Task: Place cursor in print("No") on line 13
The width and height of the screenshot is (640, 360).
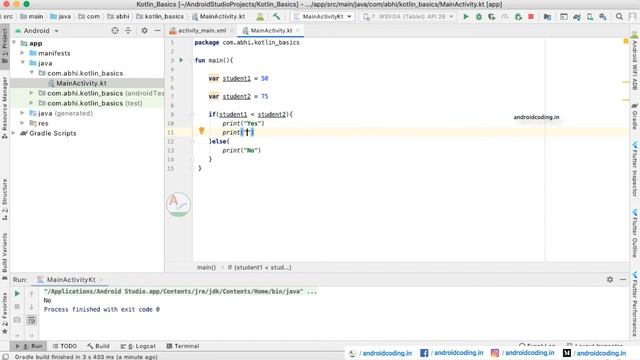Action: point(241,150)
